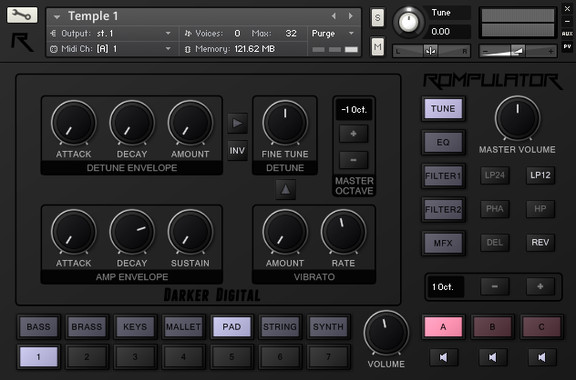Adjust the Tune knob in header
The image size is (576, 380).
tap(408, 22)
